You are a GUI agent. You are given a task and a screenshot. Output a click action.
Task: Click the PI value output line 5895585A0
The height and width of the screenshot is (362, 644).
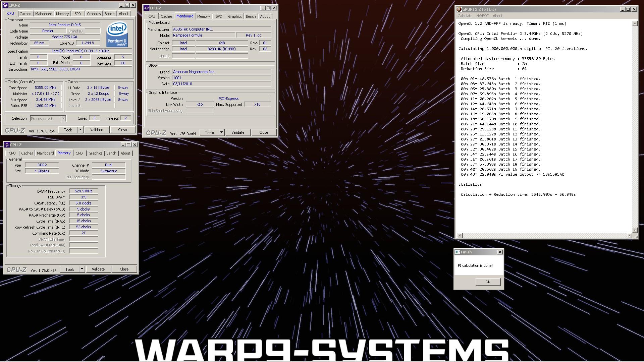click(512, 174)
